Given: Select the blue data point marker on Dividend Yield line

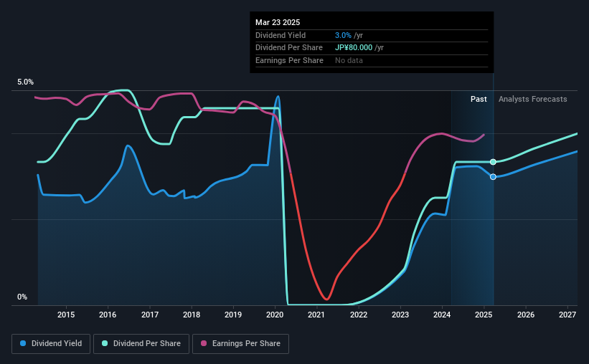Looking at the screenshot, I should [x=493, y=177].
